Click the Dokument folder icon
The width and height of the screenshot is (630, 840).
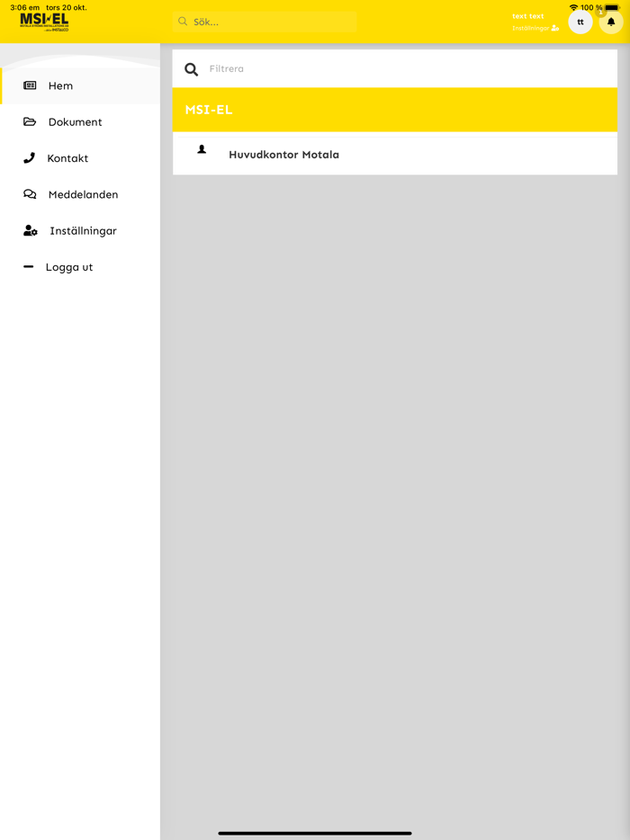point(30,121)
